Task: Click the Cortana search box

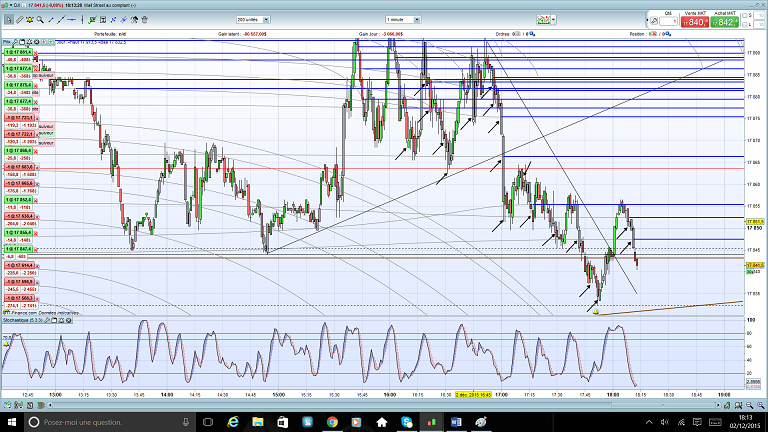Action: (109, 422)
